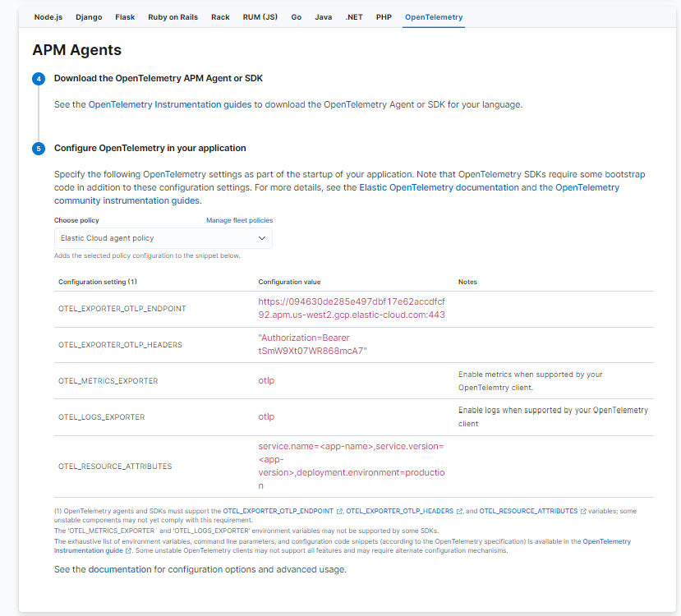Select the Django tab
Viewport: 681px width, 616px height.
(89, 16)
